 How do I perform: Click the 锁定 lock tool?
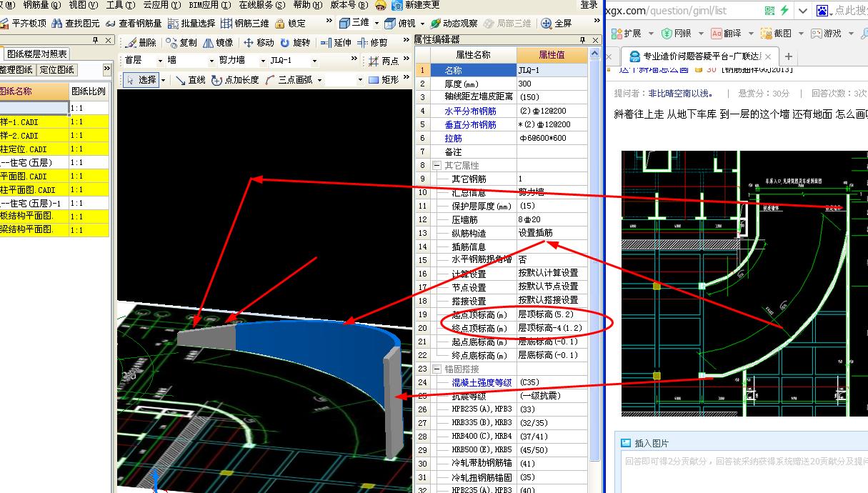290,24
